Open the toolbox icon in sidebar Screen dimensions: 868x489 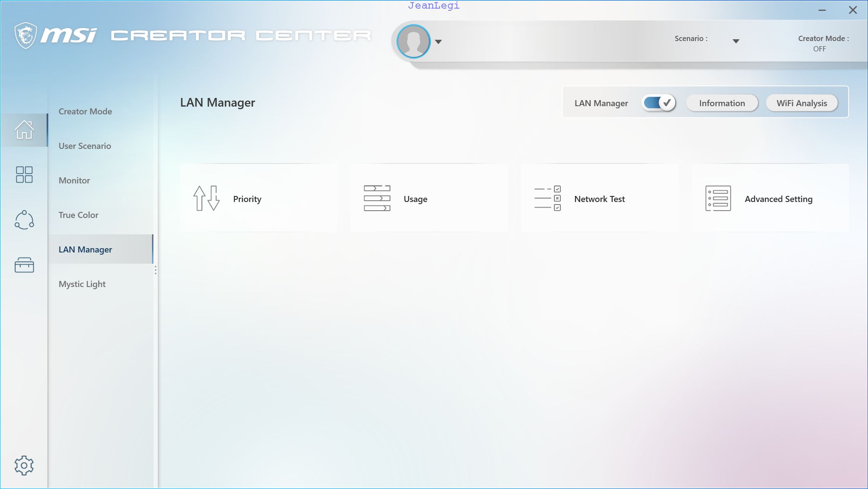click(24, 265)
